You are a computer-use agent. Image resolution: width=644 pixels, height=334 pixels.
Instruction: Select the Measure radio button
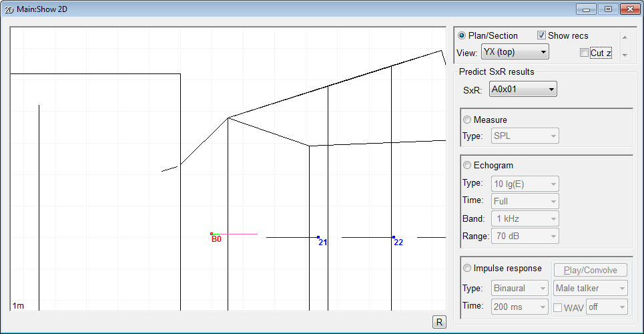pos(467,120)
